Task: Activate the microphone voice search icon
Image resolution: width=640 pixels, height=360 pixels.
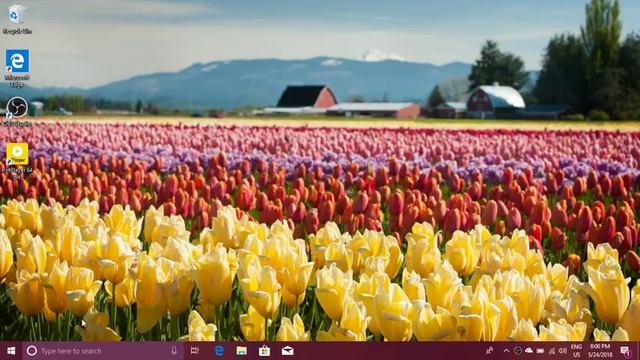Action: (174, 351)
